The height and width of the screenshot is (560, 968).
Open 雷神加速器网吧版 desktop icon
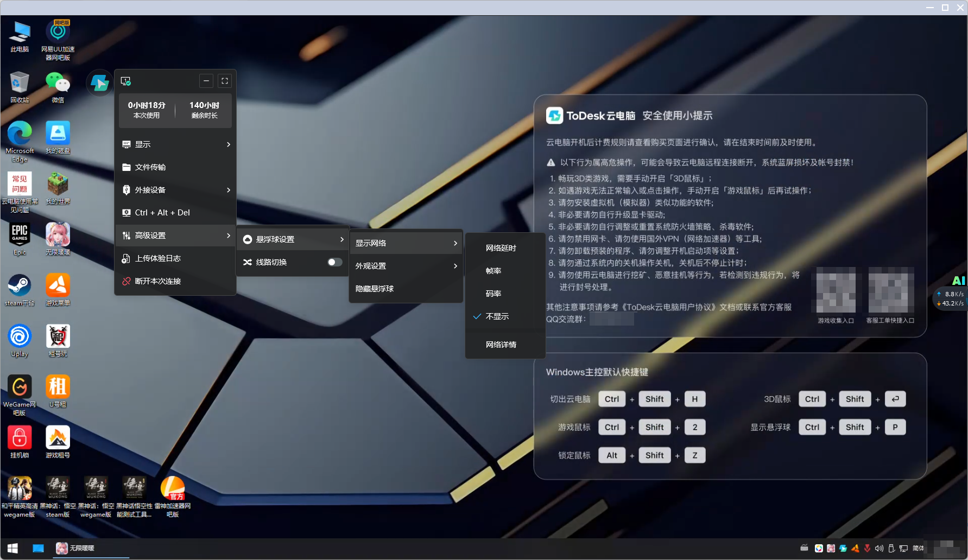click(173, 497)
